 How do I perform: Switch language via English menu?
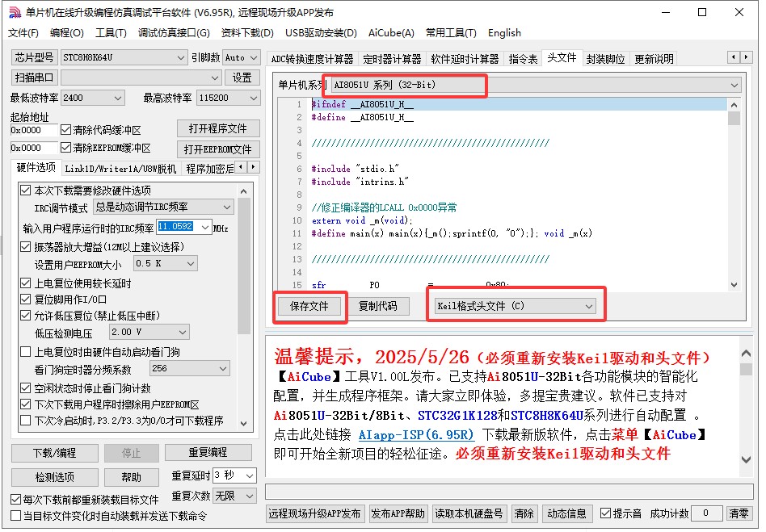tap(505, 33)
